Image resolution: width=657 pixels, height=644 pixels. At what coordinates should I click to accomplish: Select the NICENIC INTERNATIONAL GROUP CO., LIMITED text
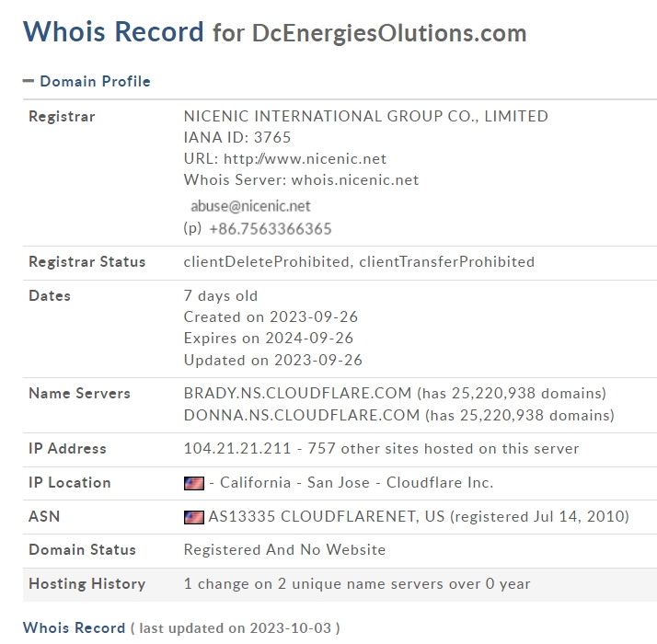(x=366, y=116)
